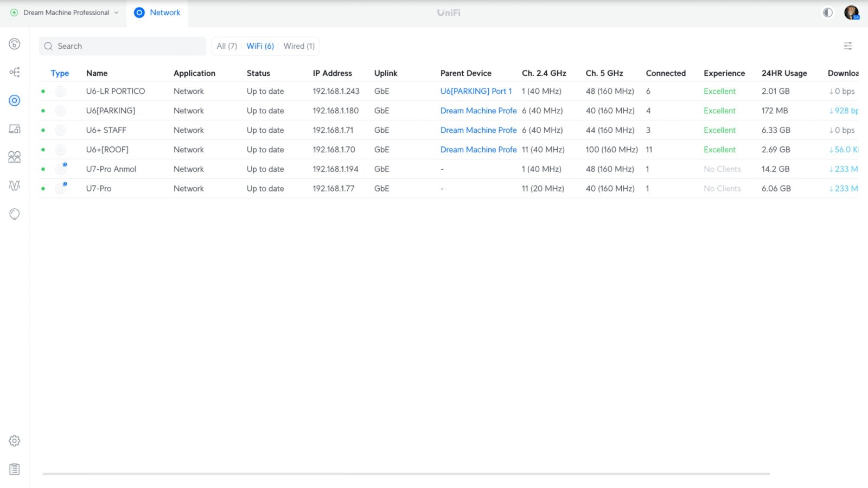
Task: Click the Dream Machine Professional status icon
Action: click(x=14, y=12)
